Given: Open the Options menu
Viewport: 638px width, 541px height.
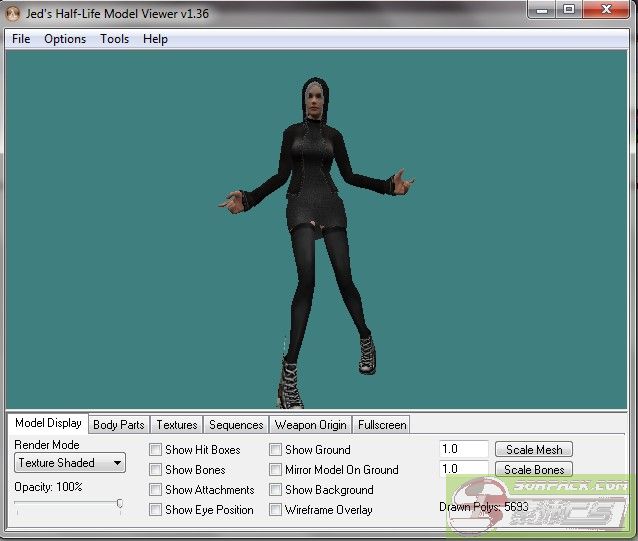Looking at the screenshot, I should coord(65,39).
